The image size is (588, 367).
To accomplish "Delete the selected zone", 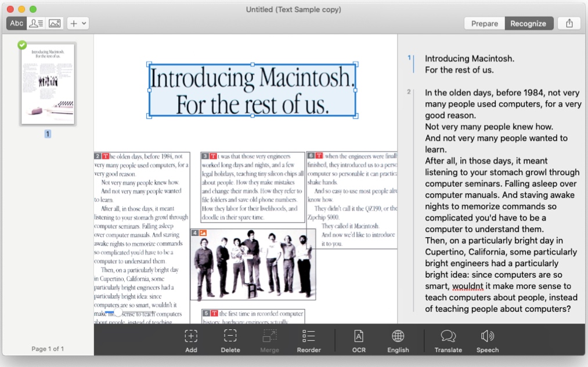I will pyautogui.click(x=230, y=340).
